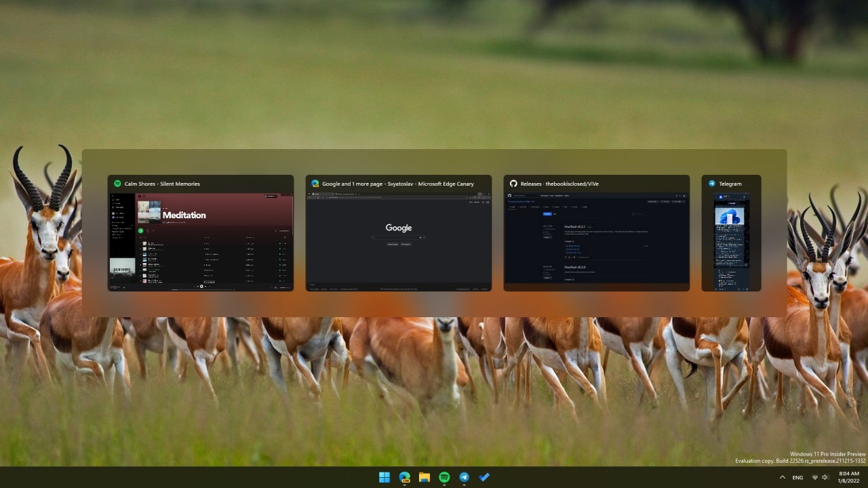Screen dimensions: 868x488
Task: Open the clock showing 8:04 AM
Action: coord(849,477)
